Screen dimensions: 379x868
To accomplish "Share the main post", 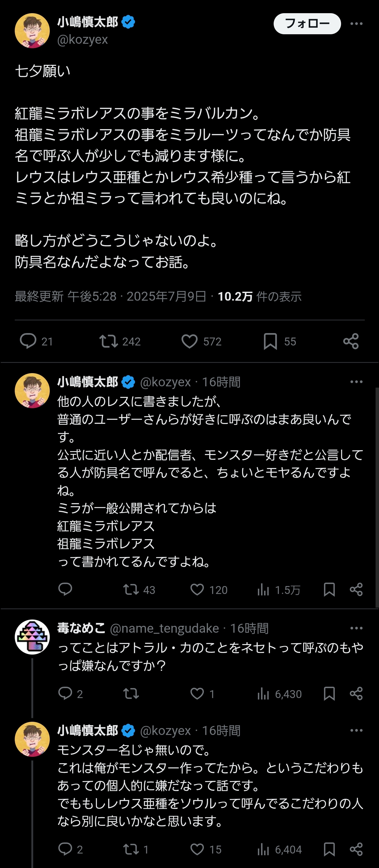I will tap(351, 341).
